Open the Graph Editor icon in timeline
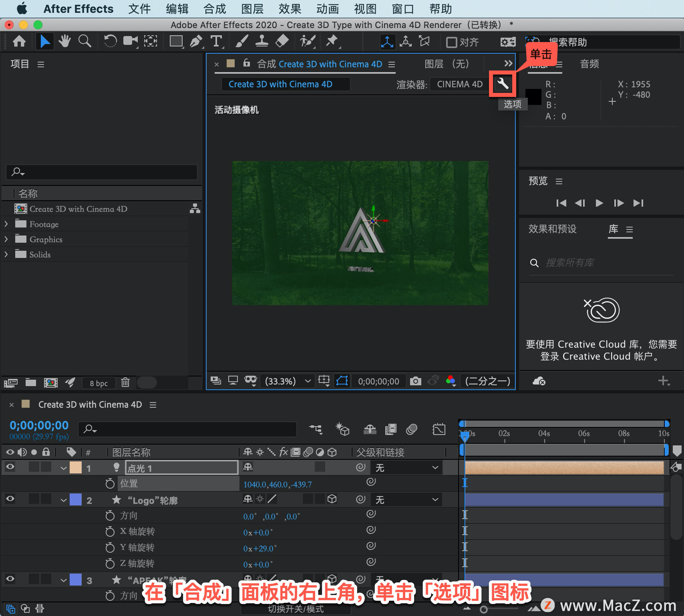684x616 pixels. (x=439, y=429)
